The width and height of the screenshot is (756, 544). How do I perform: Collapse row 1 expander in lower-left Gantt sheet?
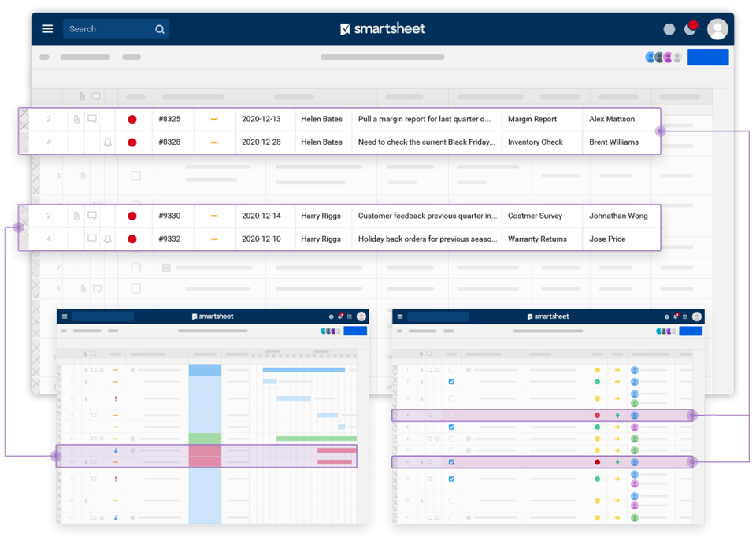[132, 370]
